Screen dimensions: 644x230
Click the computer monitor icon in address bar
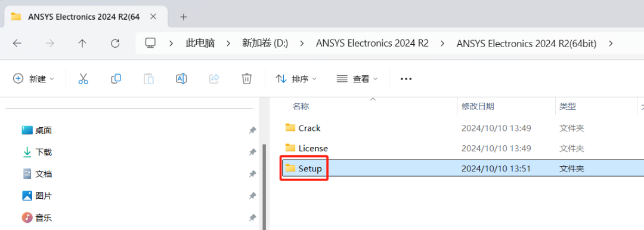151,43
